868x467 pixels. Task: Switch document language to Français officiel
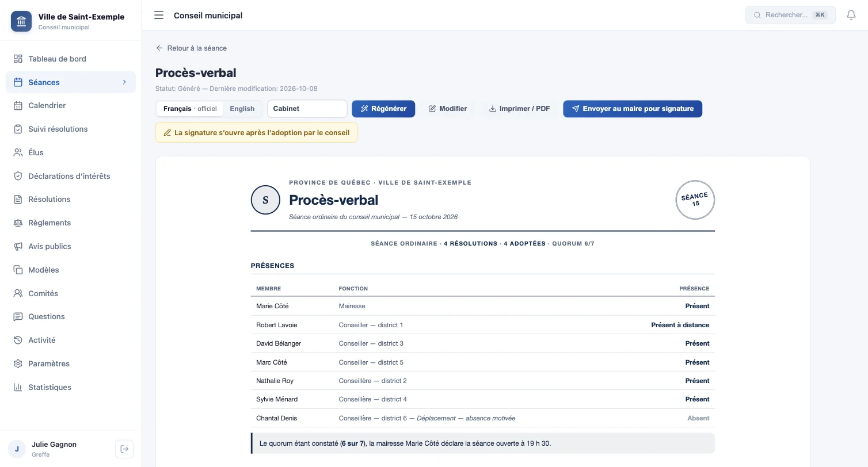190,109
